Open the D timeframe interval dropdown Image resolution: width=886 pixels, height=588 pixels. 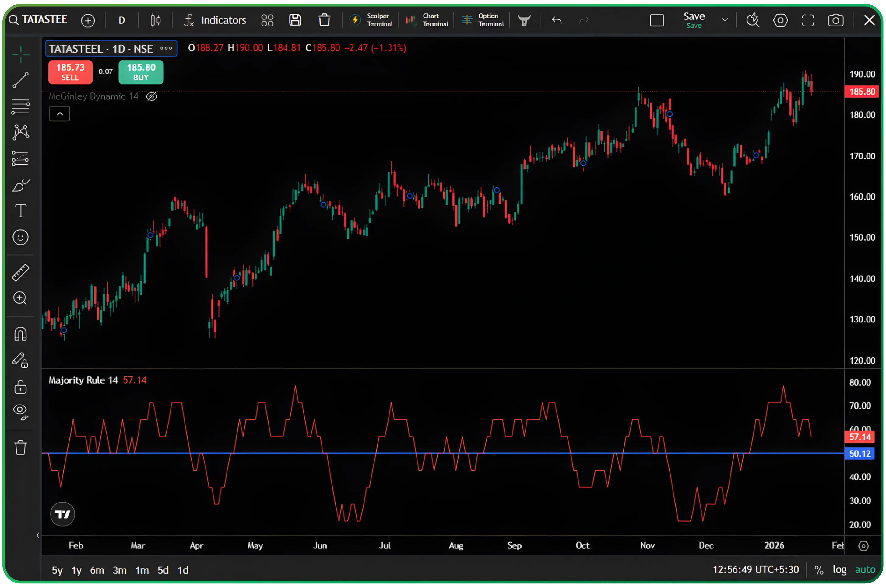tap(121, 20)
